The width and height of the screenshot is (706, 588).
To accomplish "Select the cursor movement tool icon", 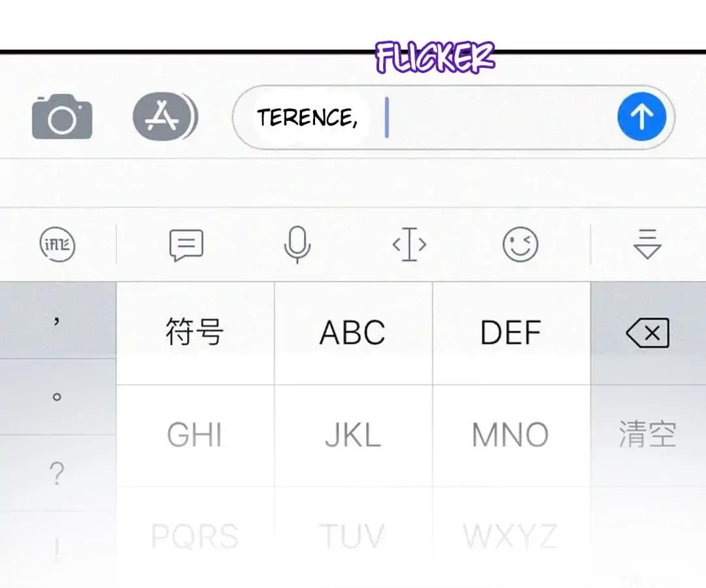I will click(409, 244).
